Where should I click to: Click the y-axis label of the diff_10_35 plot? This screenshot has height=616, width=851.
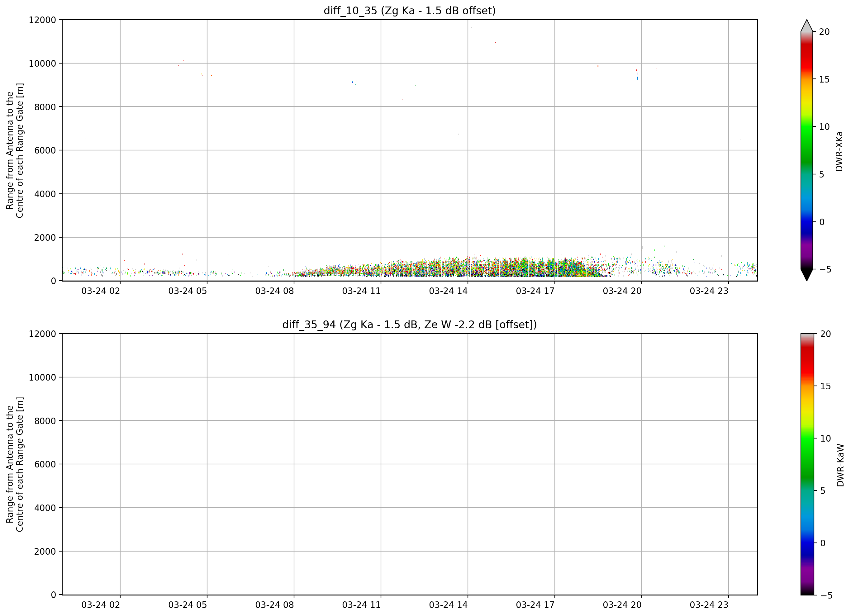pos(15,150)
